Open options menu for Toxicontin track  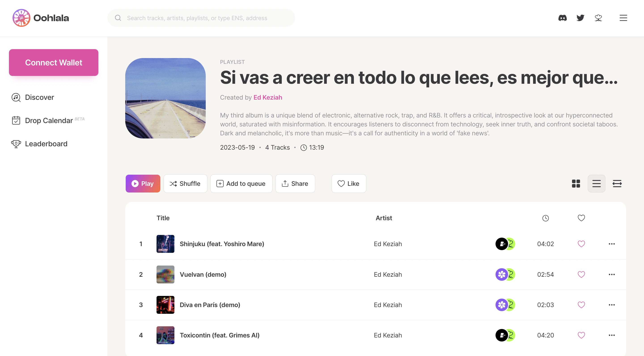point(612,335)
